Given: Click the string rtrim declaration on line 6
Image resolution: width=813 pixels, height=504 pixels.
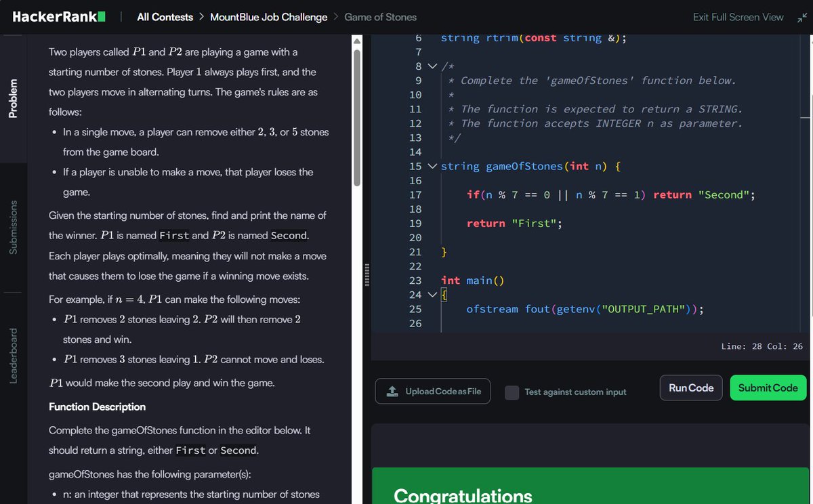Looking at the screenshot, I should [533, 39].
